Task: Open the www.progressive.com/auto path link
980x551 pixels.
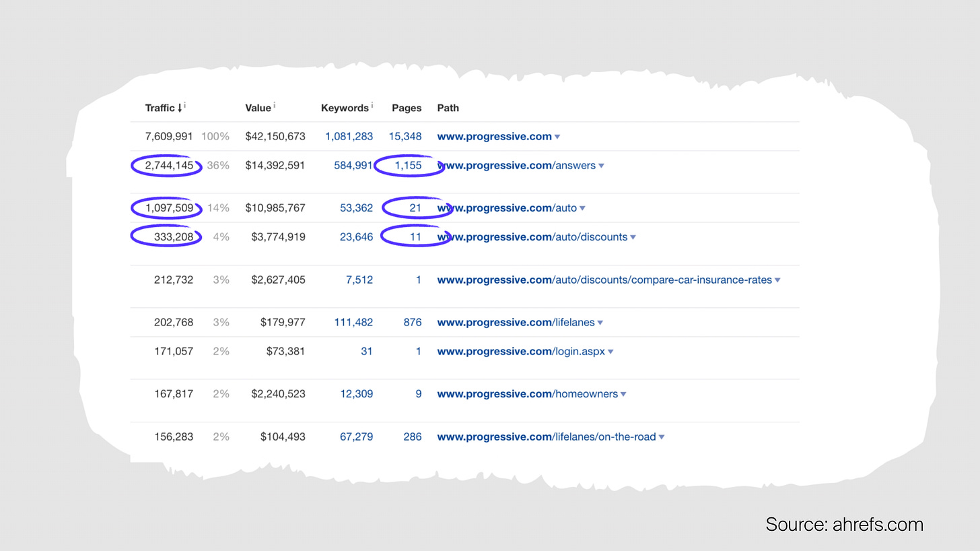Action: [x=507, y=207]
